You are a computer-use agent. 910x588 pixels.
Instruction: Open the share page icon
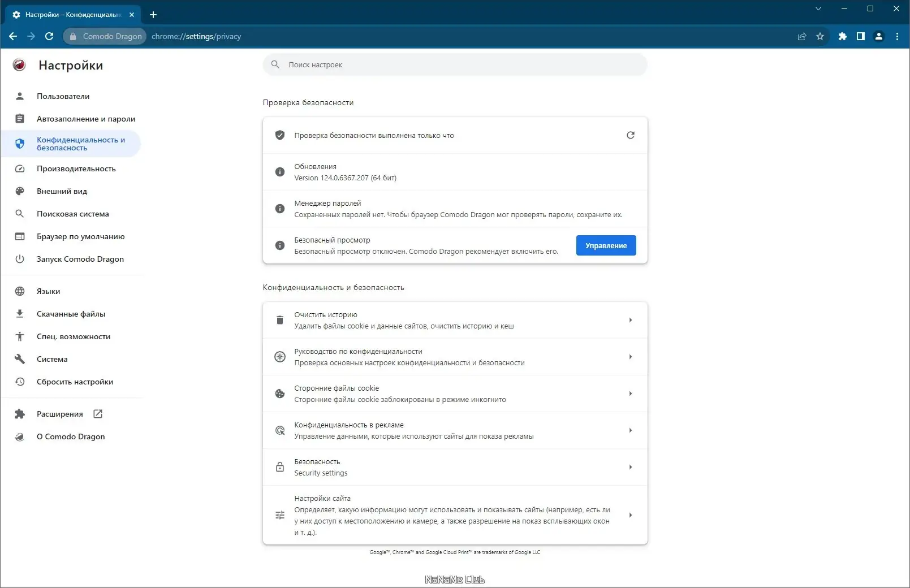[802, 36]
